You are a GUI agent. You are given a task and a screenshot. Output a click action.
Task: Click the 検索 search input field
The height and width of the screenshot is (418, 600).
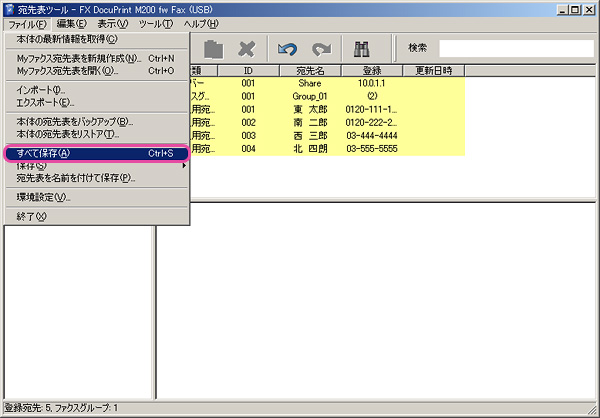click(515, 48)
